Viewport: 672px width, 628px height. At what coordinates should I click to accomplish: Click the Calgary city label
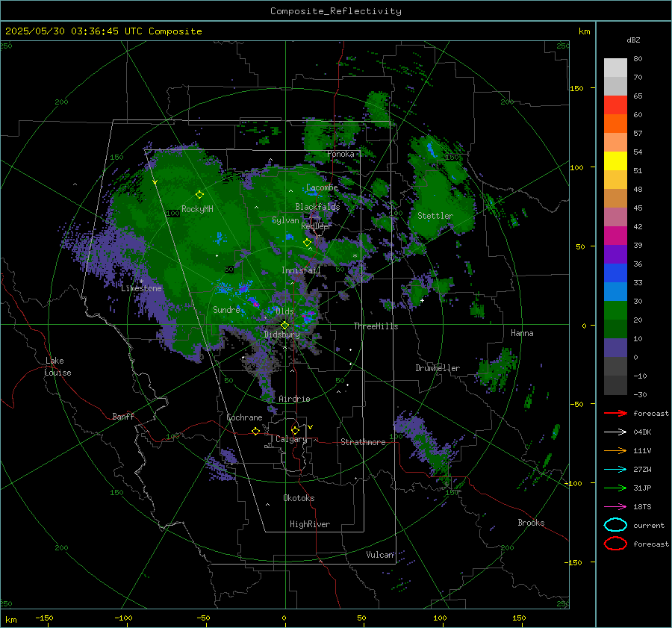click(291, 439)
